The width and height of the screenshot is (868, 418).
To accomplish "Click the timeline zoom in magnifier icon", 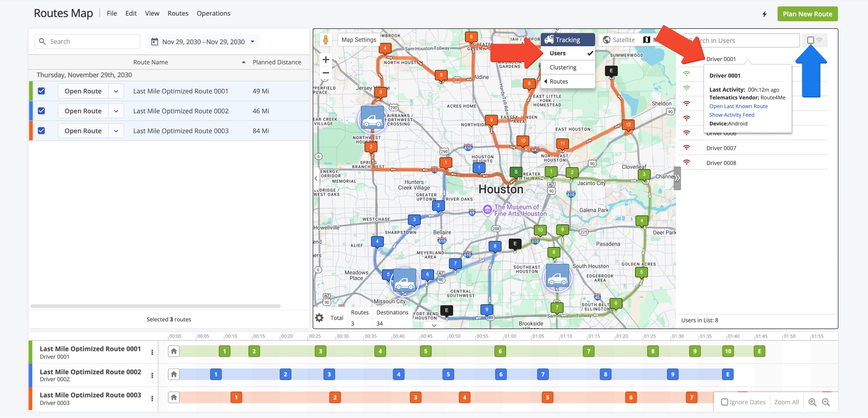I will pyautogui.click(x=812, y=402).
